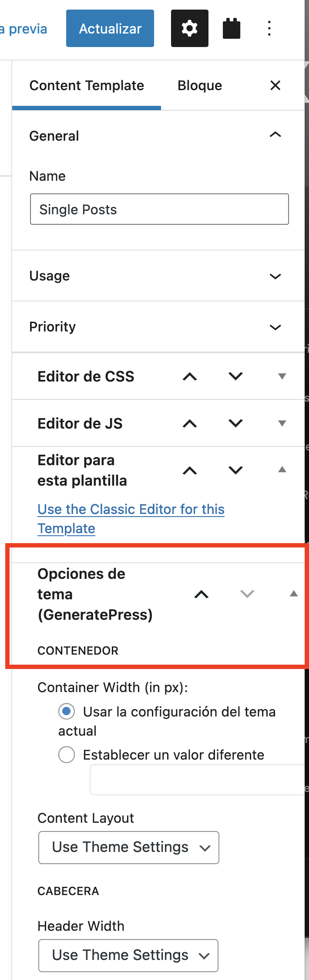Move Editor de CSS panel up
This screenshot has height=980, width=309.
[190, 376]
